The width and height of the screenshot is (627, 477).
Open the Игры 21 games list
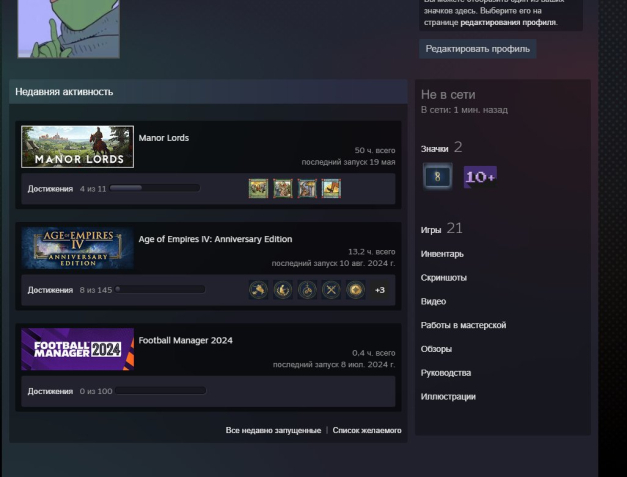pyautogui.click(x=441, y=229)
